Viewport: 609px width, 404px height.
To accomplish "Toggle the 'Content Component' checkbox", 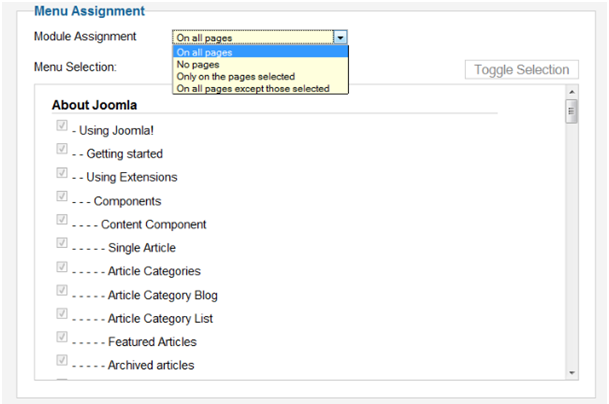I will click(x=62, y=220).
